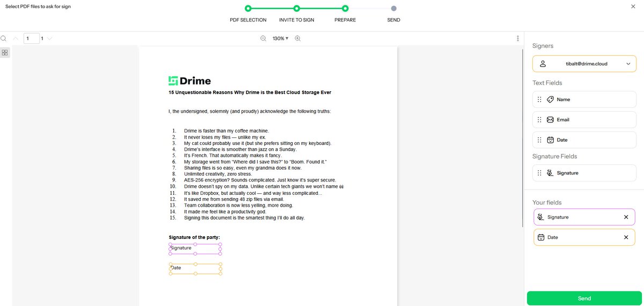644x306 pixels.
Task: Select Date entry under Your fields
Action: point(584,237)
